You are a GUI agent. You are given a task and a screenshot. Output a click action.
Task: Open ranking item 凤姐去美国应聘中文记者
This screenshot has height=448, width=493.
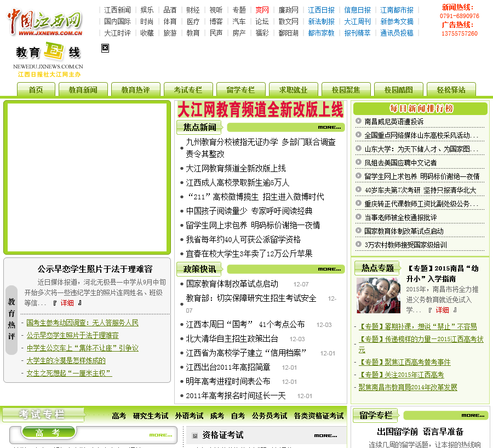pos(400,163)
